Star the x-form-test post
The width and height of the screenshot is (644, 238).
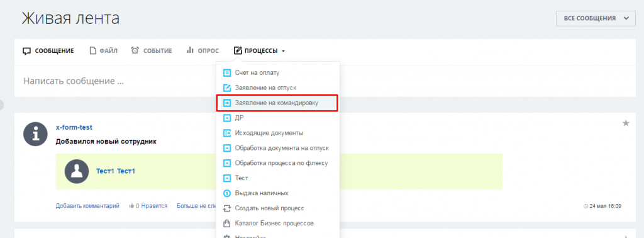[626, 123]
